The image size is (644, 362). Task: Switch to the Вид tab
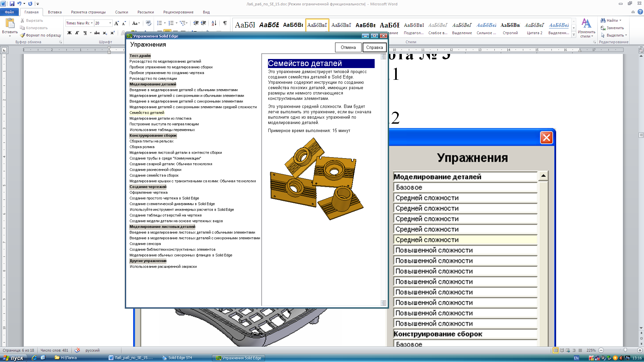click(x=206, y=12)
